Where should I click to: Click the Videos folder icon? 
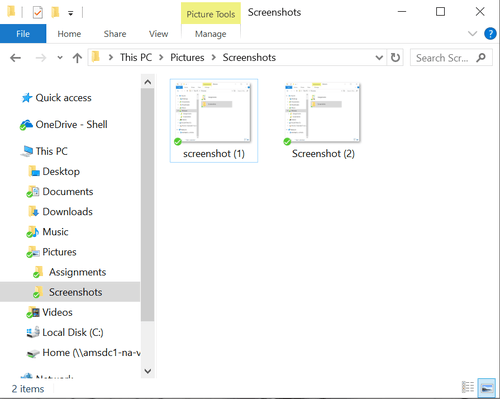pos(33,312)
